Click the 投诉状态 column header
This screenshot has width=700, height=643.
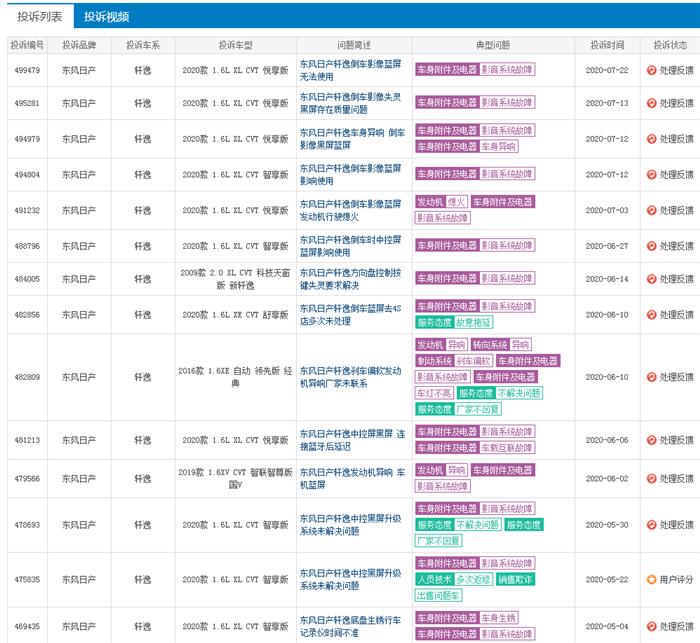pyautogui.click(x=670, y=45)
